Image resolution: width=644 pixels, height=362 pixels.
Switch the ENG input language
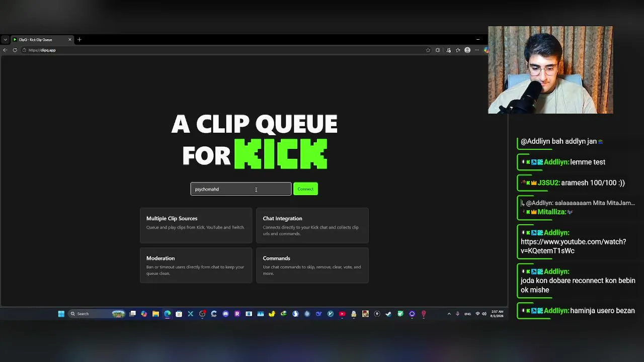(x=467, y=314)
